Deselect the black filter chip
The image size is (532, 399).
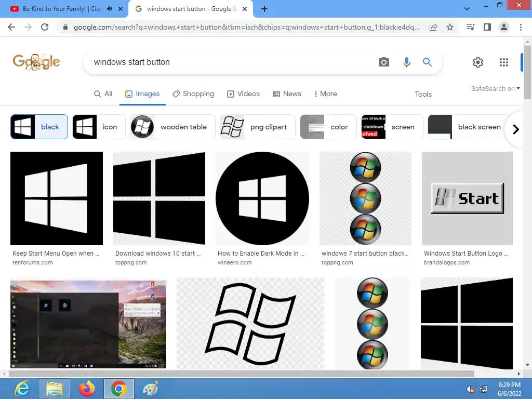point(39,127)
